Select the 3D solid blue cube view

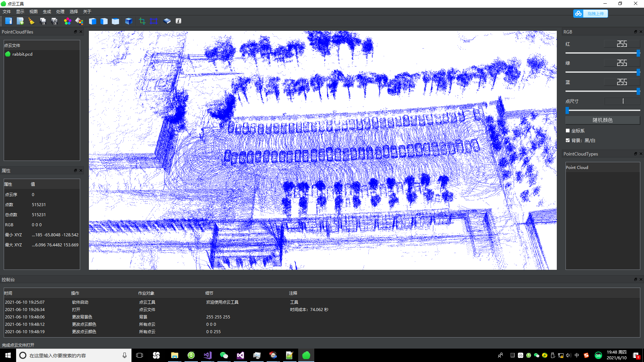(x=128, y=21)
